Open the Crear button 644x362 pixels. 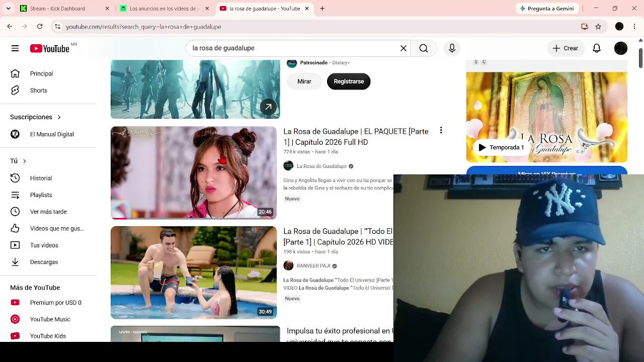pyautogui.click(x=566, y=48)
